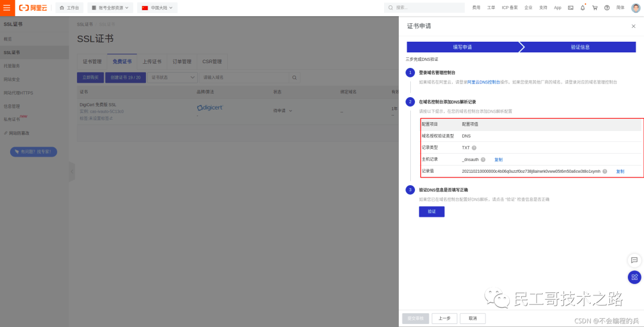
Task: Open the shopping cart icon
Action: [x=595, y=8]
